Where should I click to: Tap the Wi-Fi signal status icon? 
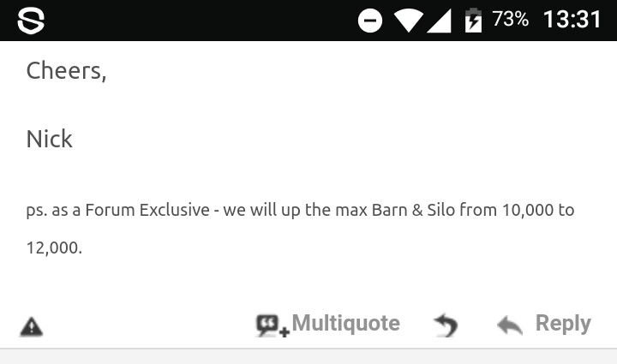pyautogui.click(x=409, y=21)
